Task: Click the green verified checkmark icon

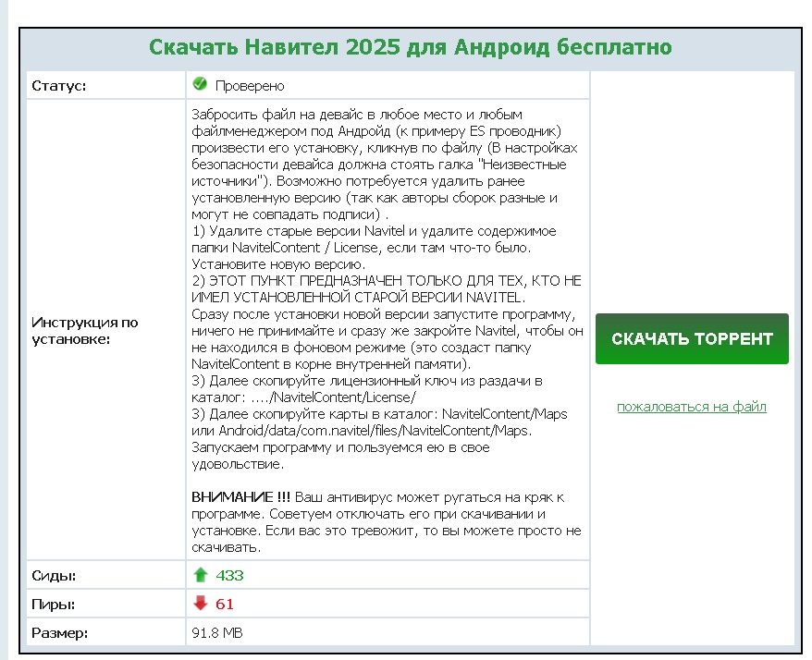Action: tap(199, 85)
